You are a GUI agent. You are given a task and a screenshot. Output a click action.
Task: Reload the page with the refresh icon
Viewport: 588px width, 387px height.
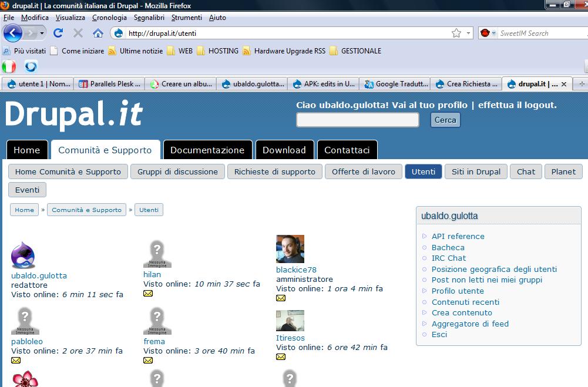click(58, 33)
